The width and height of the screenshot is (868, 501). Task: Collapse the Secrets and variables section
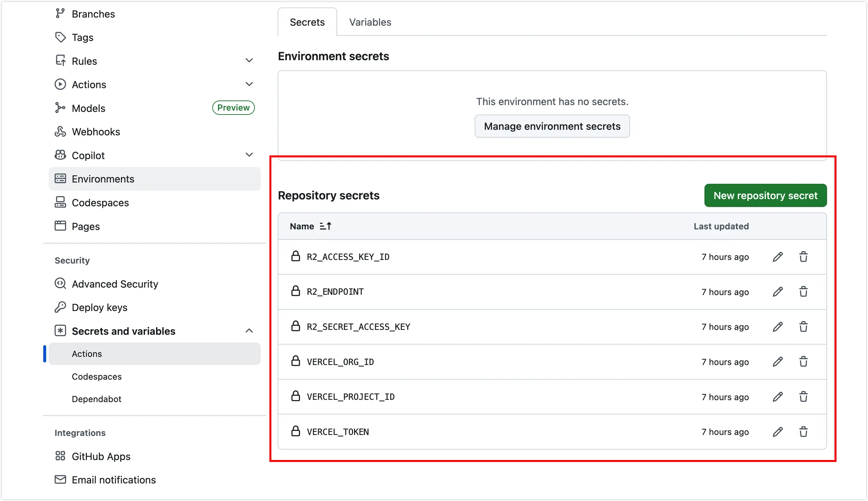coord(249,331)
